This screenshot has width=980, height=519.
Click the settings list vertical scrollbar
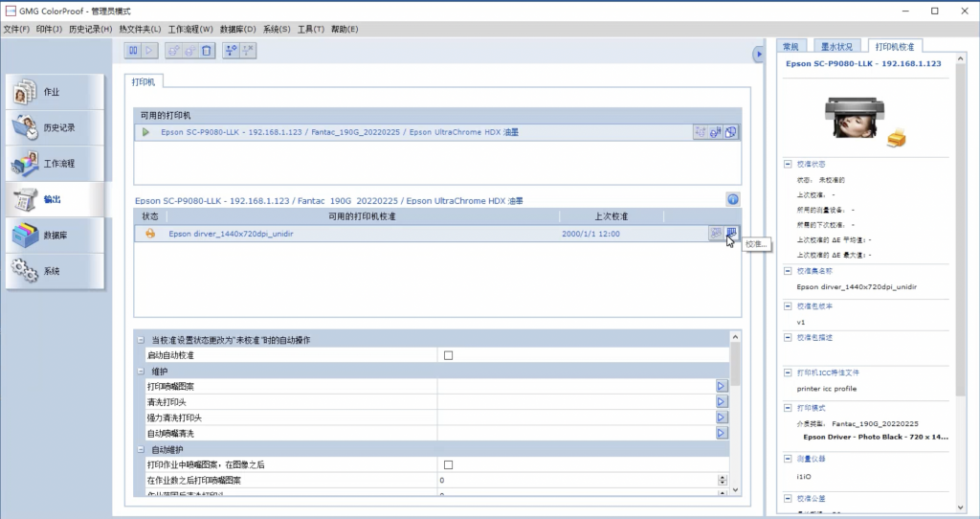tap(735, 415)
